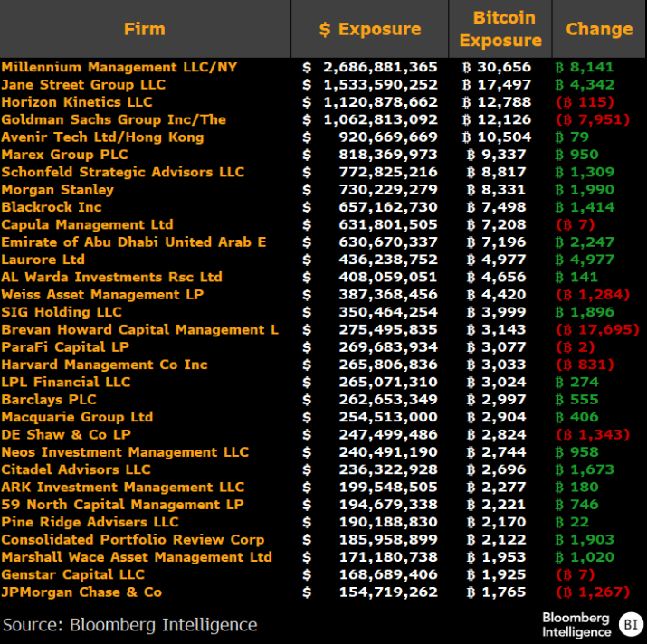Click the Bloomberg Intelligence BI logo

[631, 624]
